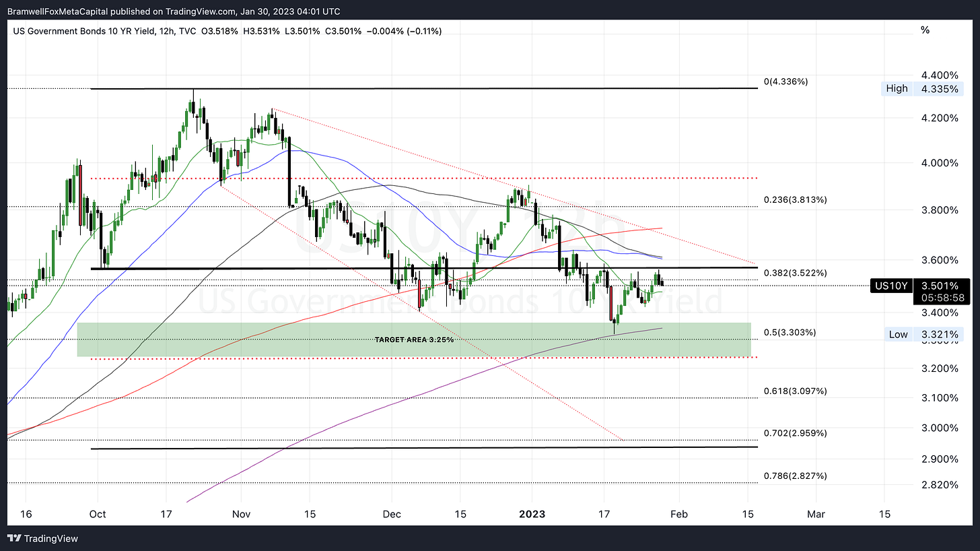The height and width of the screenshot is (551, 980).
Task: Click the Low 3.321% label
Action: click(925, 334)
